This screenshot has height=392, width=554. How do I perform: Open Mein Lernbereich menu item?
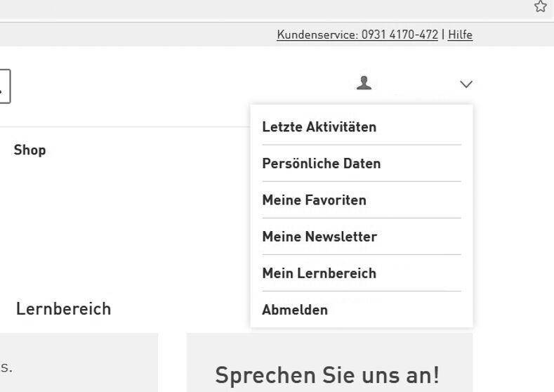click(x=319, y=273)
